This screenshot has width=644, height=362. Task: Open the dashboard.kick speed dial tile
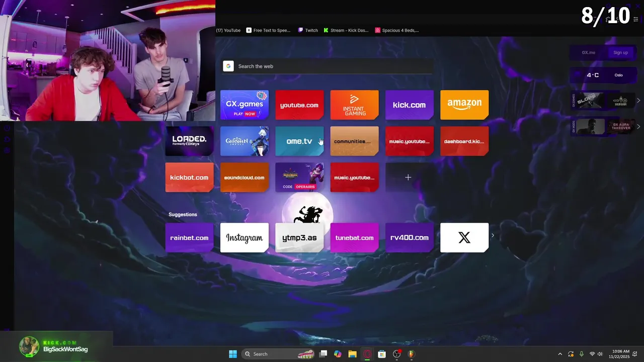(464, 141)
